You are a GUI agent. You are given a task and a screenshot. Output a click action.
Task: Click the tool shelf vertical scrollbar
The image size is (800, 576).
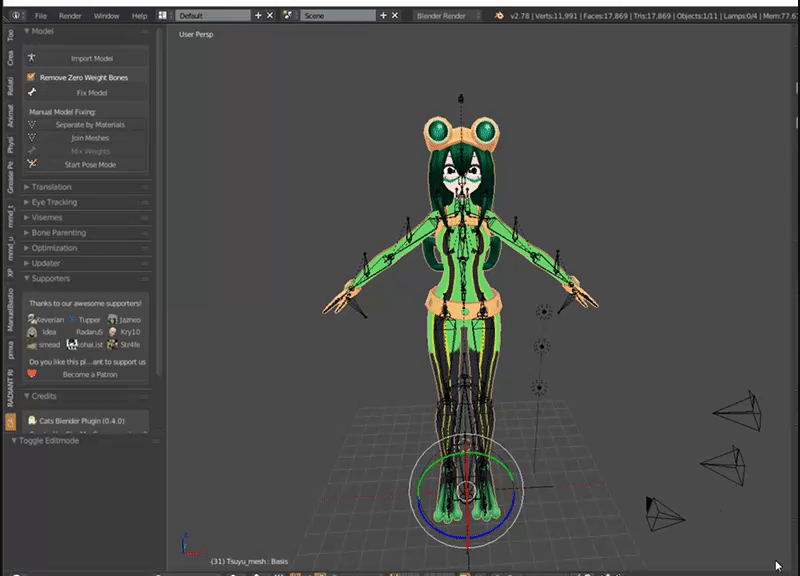coord(159,202)
